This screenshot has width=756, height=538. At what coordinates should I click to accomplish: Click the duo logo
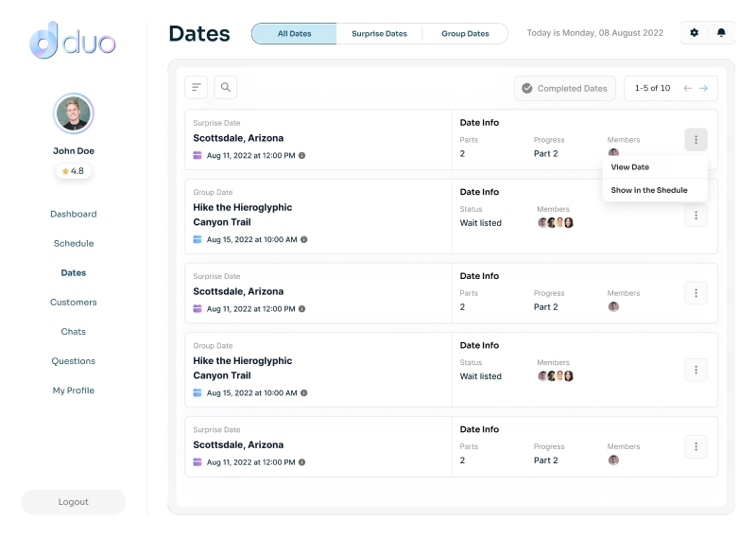click(73, 42)
